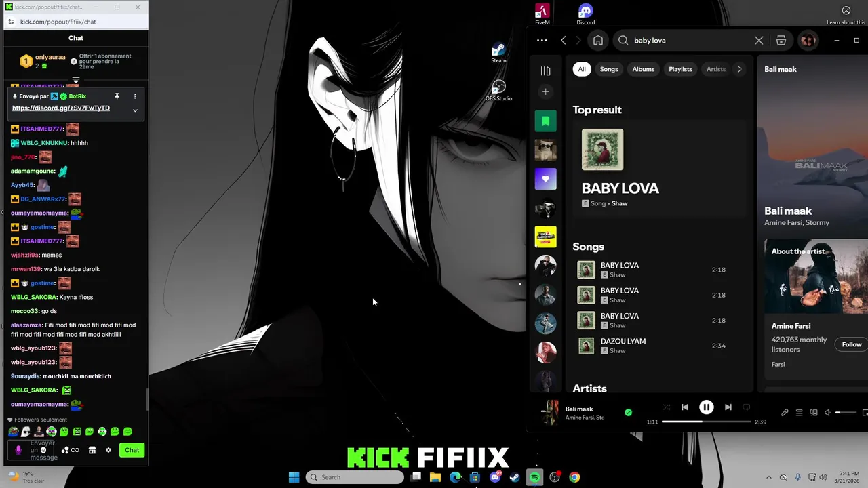Seek on the song progress bar
868x488 pixels.
707,422
